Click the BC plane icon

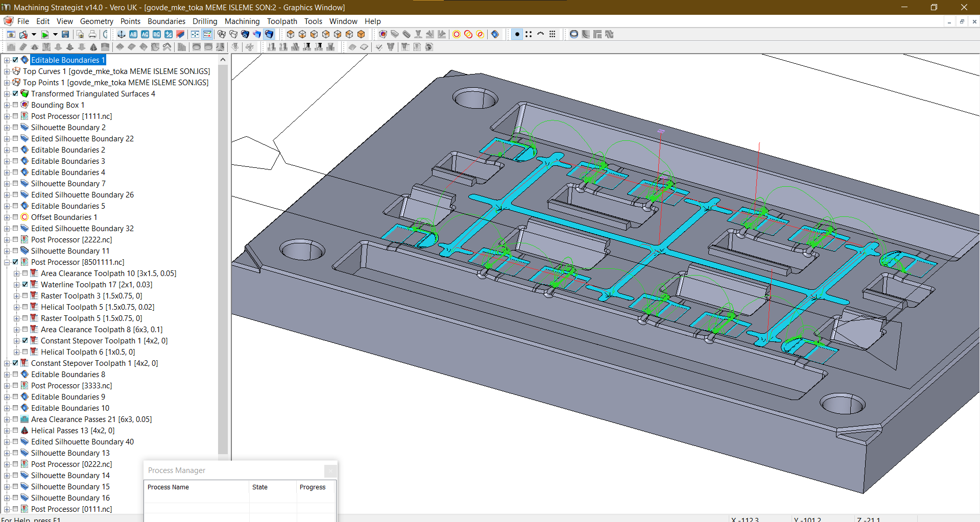tap(157, 34)
